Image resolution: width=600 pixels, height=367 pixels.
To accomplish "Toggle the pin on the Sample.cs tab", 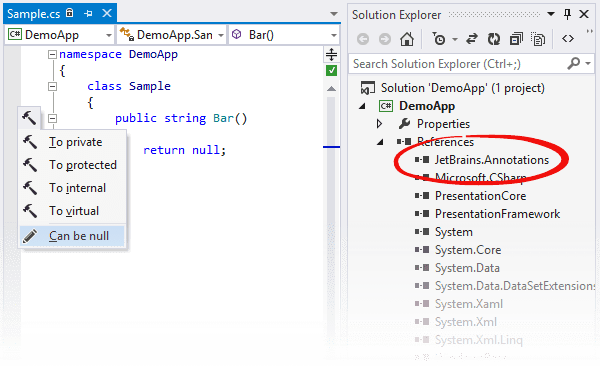I will pos(88,14).
